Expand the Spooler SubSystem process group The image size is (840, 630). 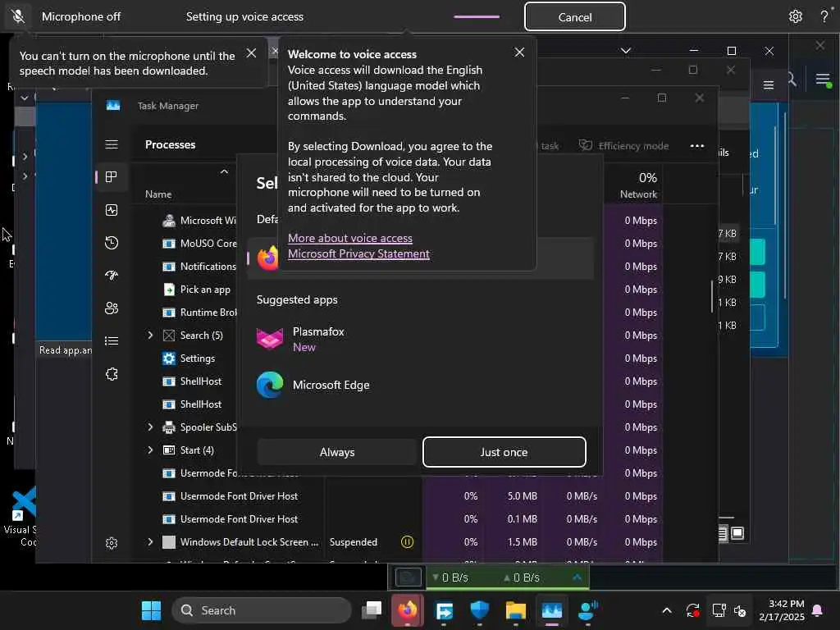[151, 427]
